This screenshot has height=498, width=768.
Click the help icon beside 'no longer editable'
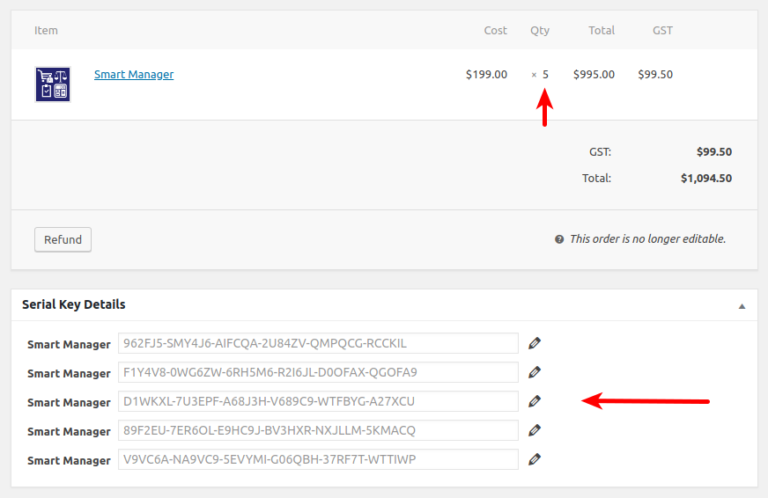pyautogui.click(x=559, y=239)
